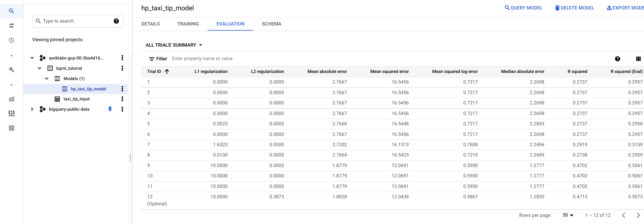This screenshot has height=224, width=644.
Task: Click the R squared (Eval) column header
Action: tap(627, 72)
